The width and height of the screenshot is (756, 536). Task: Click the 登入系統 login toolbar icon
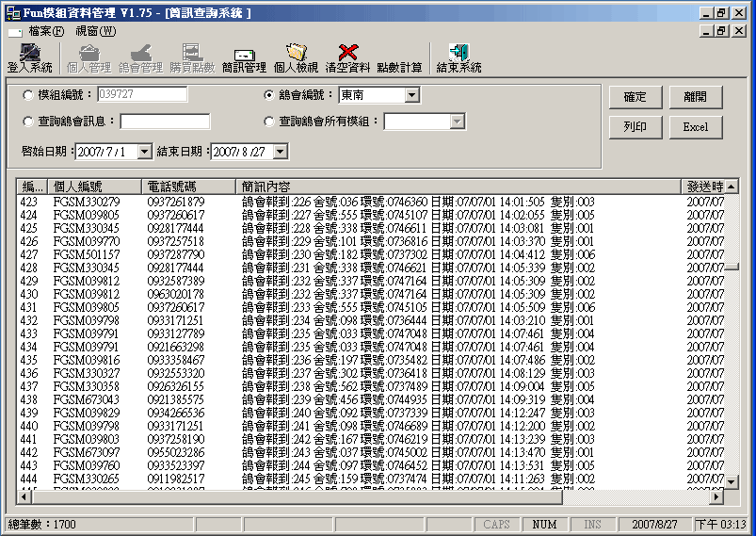tap(29, 57)
